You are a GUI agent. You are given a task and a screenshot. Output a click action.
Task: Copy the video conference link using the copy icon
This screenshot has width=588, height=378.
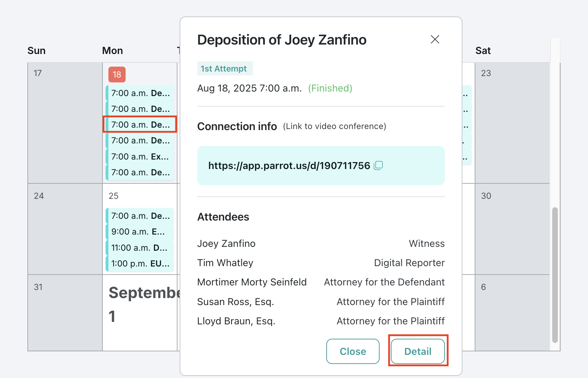[x=378, y=166]
